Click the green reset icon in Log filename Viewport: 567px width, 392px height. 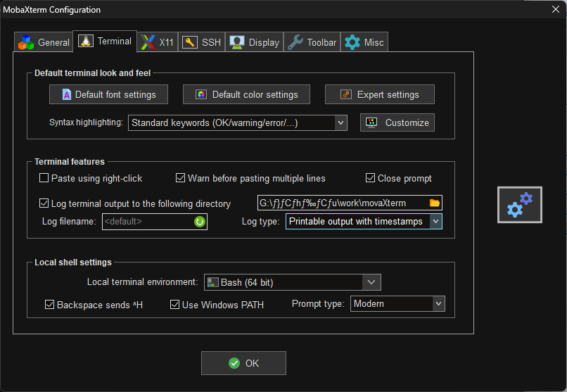click(200, 222)
